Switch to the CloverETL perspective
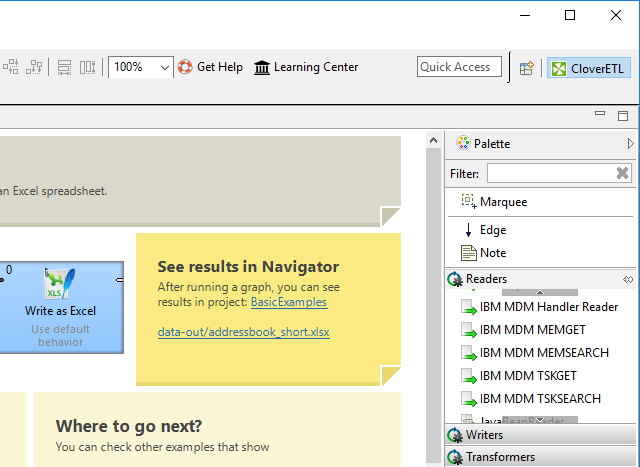The width and height of the screenshot is (640, 467). [x=588, y=68]
